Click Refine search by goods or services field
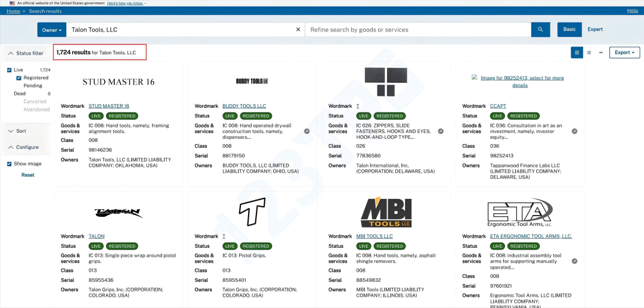The width and height of the screenshot is (644, 308). [x=418, y=30]
